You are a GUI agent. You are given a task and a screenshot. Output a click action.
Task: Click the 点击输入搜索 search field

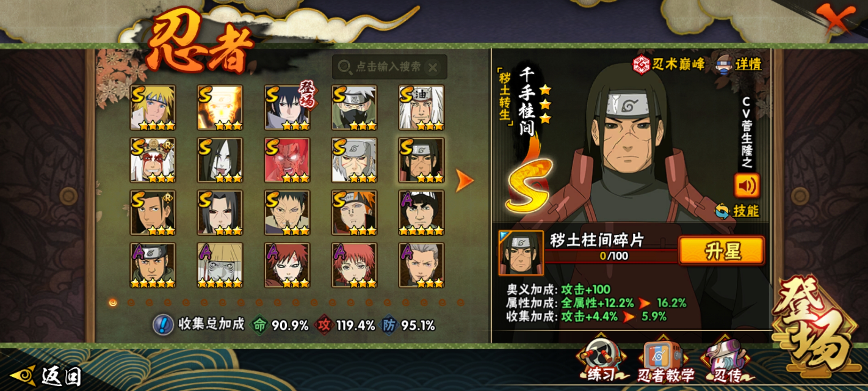pyautogui.click(x=389, y=67)
